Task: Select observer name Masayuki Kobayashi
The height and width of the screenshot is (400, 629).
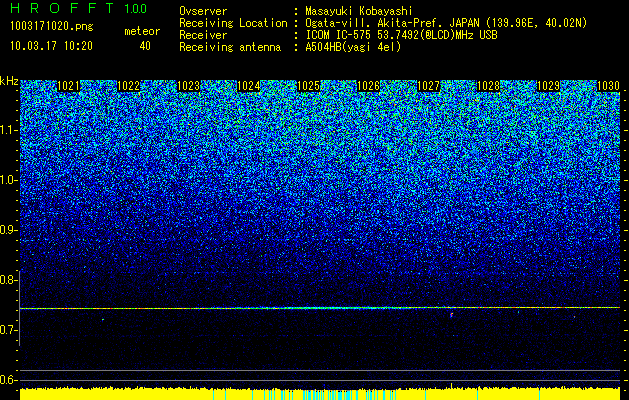Action: 359,11
